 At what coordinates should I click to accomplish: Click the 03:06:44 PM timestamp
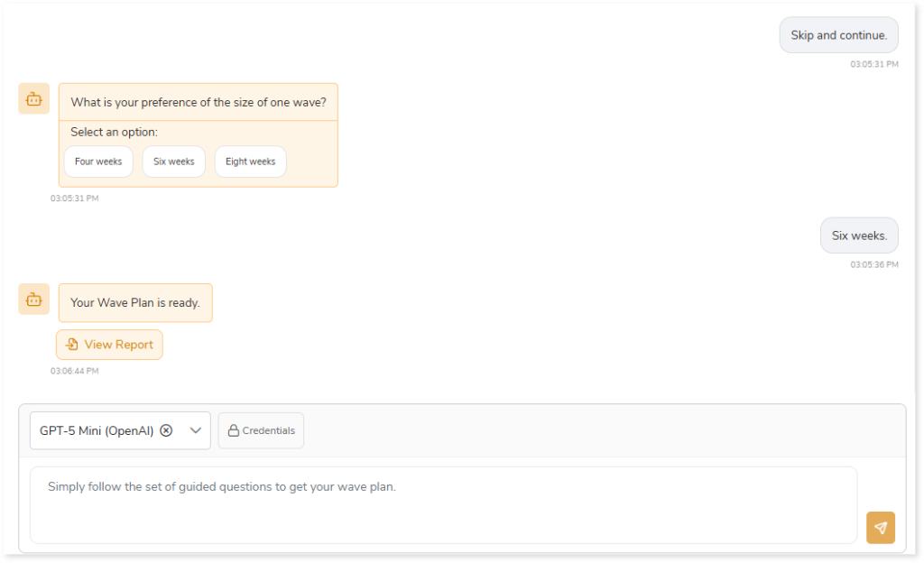pyautogui.click(x=75, y=371)
